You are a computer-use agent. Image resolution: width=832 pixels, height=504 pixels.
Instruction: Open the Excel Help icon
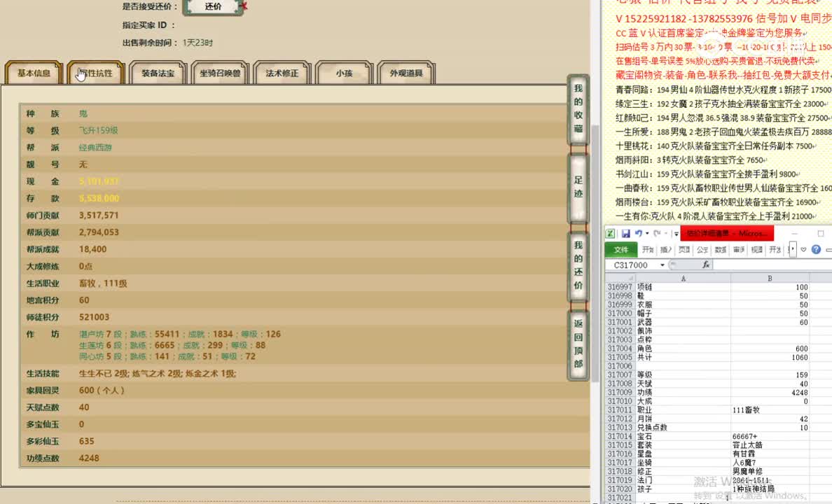click(816, 249)
